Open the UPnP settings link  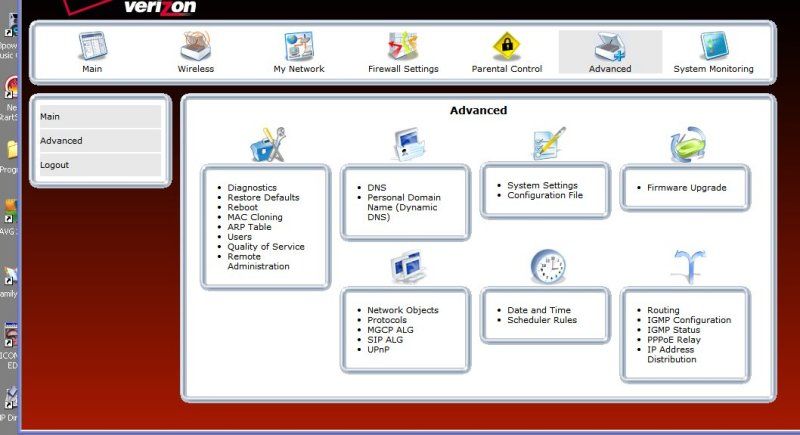tap(379, 350)
